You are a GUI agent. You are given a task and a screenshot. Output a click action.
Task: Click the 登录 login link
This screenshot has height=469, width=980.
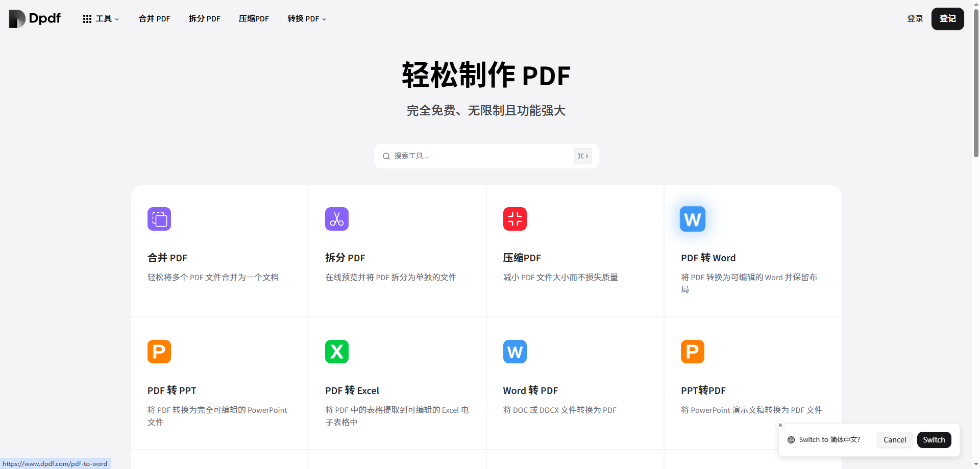point(915,19)
